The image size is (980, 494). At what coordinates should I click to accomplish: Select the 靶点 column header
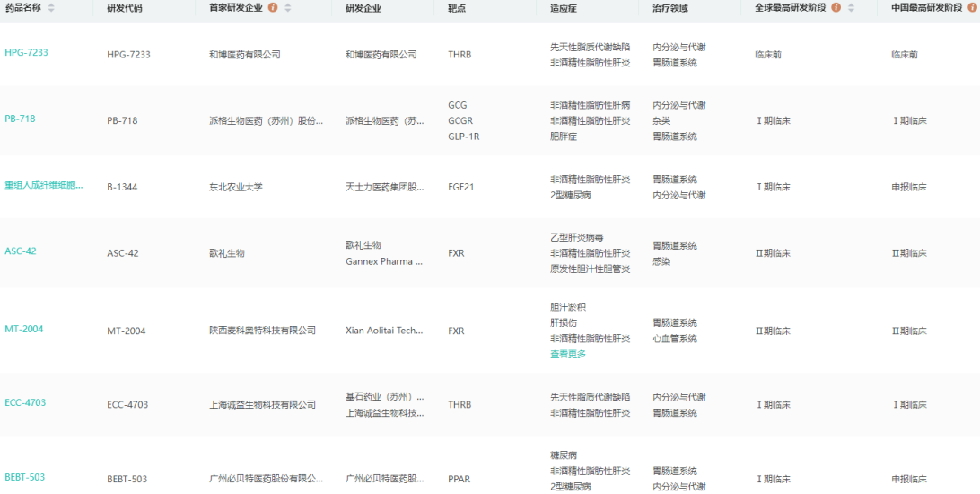[x=457, y=8]
